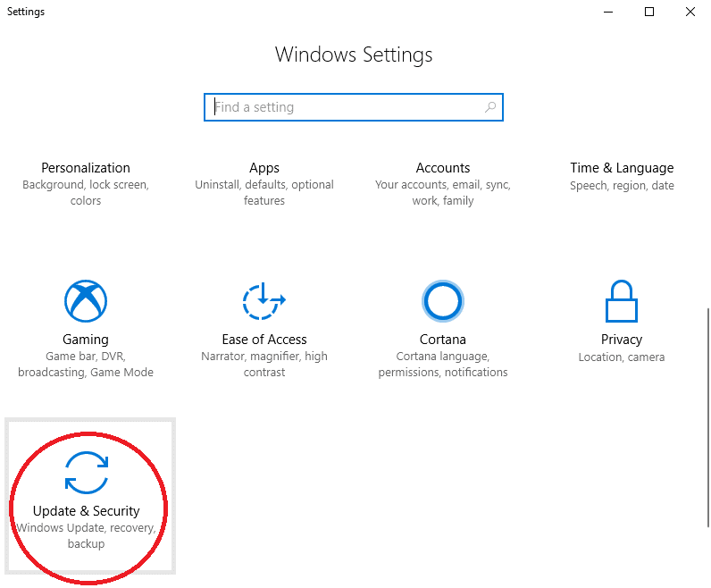Open the Cortana circle icon
The image size is (711, 588).
click(442, 301)
